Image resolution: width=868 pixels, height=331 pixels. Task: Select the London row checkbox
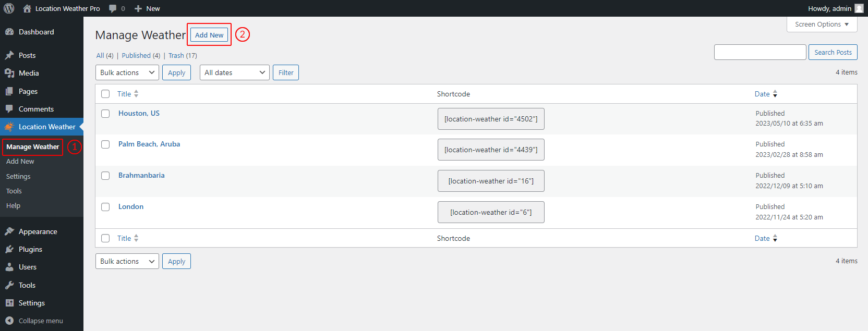105,207
